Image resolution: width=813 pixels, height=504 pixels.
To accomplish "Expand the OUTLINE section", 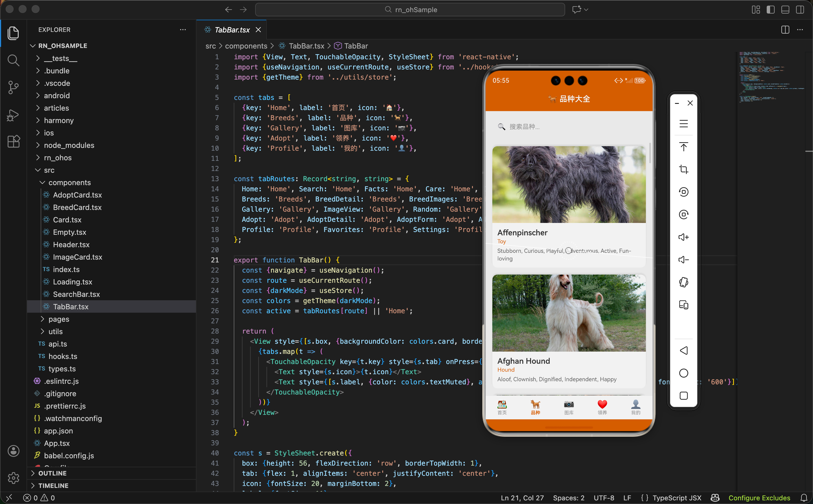I will pos(52,473).
